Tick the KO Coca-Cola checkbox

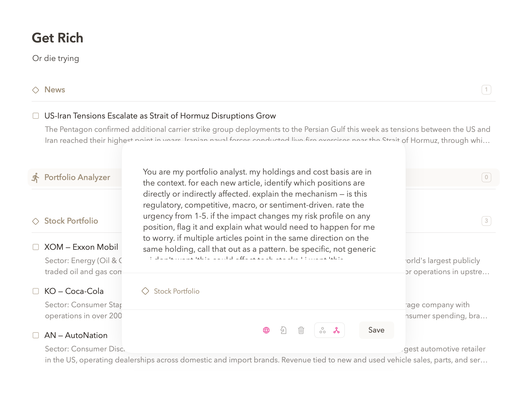(36, 291)
